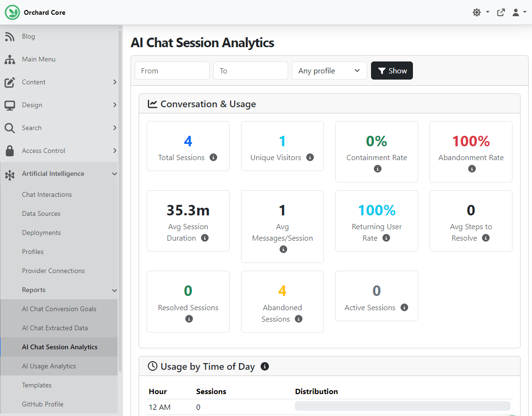Show info for Returning User Rate
This screenshot has width=532, height=416.
386,238
